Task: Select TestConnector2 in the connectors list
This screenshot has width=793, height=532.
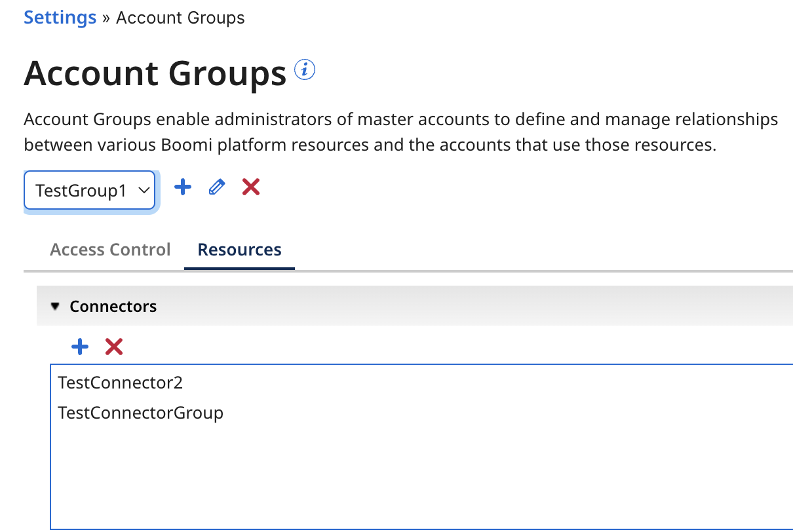Action: pyautogui.click(x=120, y=383)
